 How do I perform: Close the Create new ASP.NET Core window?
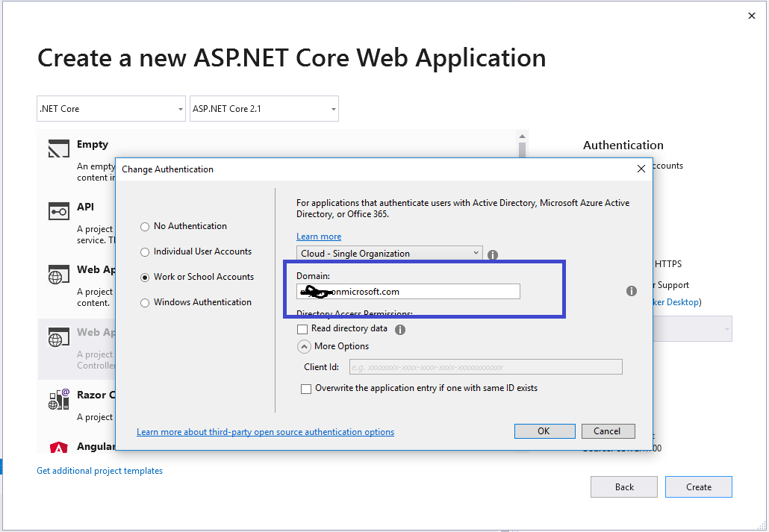point(751,16)
